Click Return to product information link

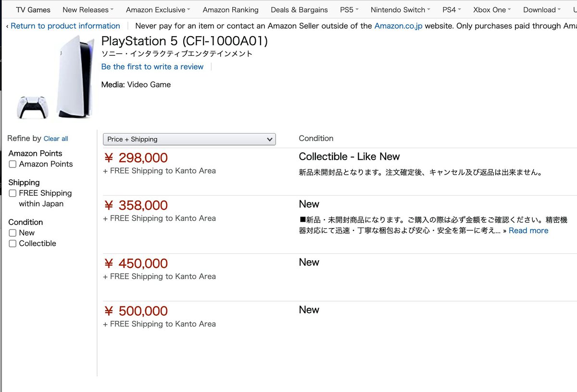(x=63, y=26)
